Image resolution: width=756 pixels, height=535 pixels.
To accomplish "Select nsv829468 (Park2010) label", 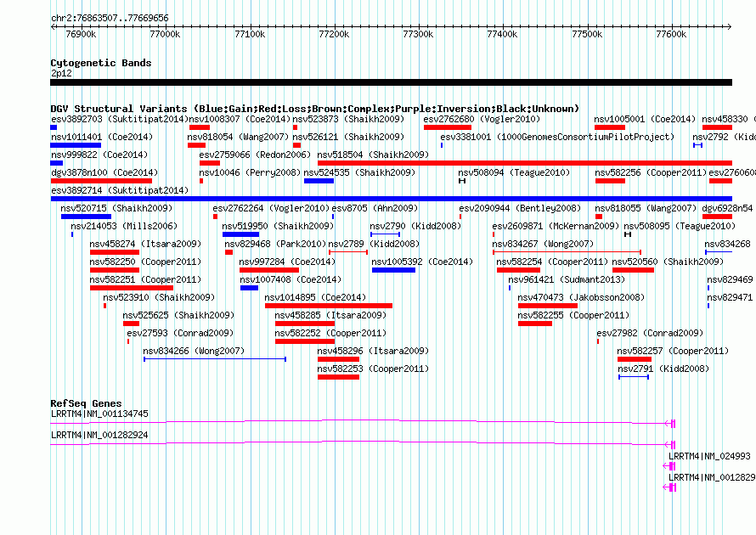I will [x=275, y=244].
